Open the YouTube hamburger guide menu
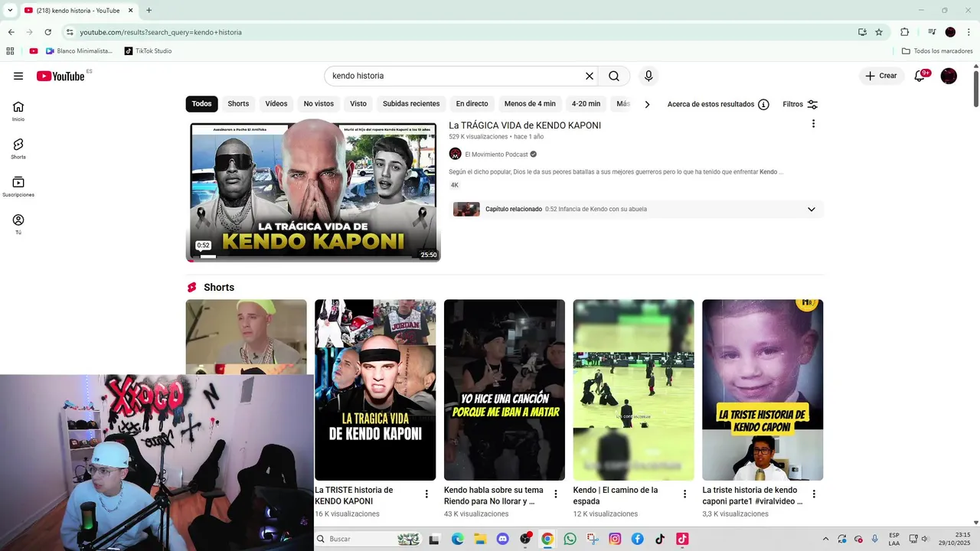Image resolution: width=980 pixels, height=551 pixels. tap(18, 76)
